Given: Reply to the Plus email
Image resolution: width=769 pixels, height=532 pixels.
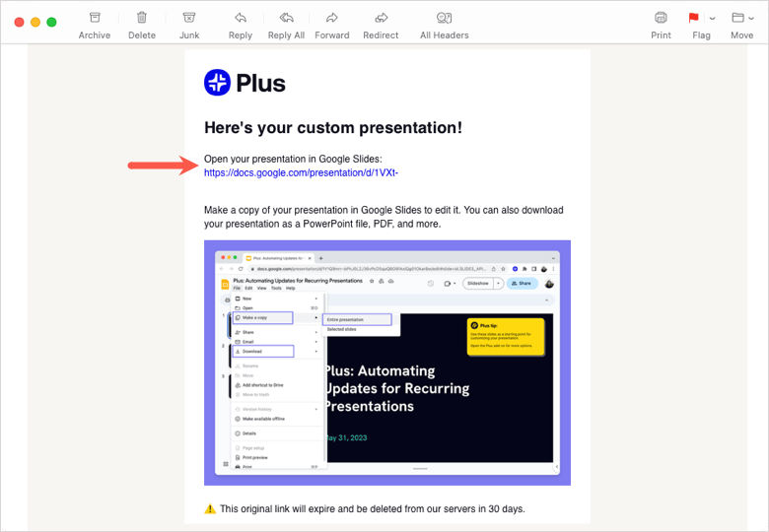Looking at the screenshot, I should [241, 26].
